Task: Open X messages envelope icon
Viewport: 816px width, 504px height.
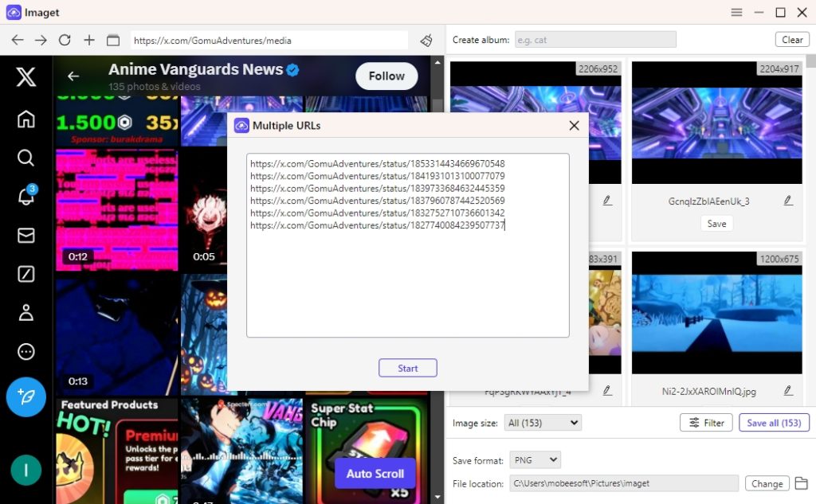Action: [26, 236]
